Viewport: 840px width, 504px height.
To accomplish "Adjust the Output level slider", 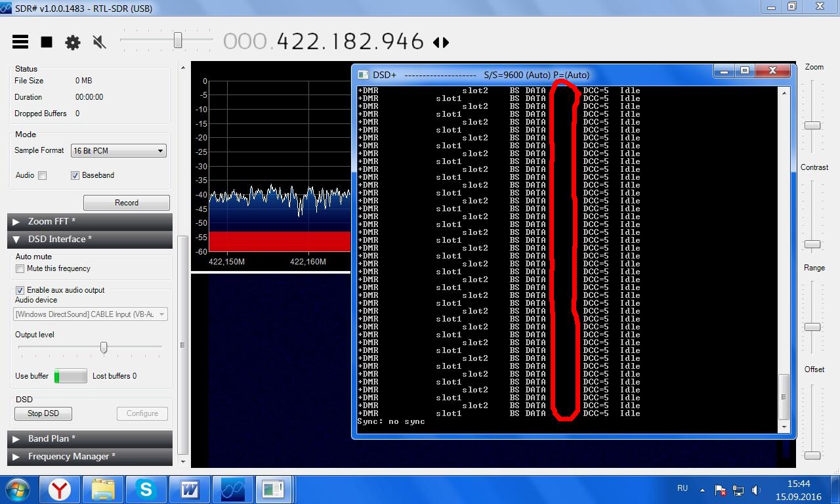I will point(104,347).
